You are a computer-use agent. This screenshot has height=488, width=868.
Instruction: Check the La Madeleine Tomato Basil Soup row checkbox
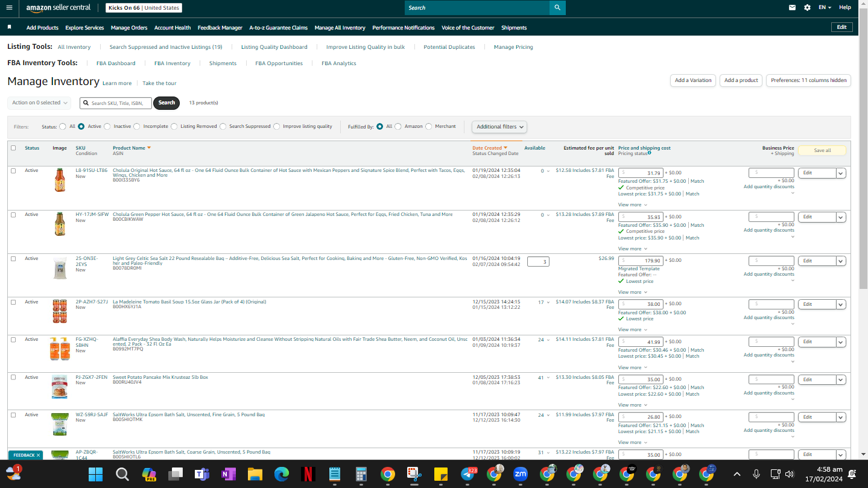[13, 302]
